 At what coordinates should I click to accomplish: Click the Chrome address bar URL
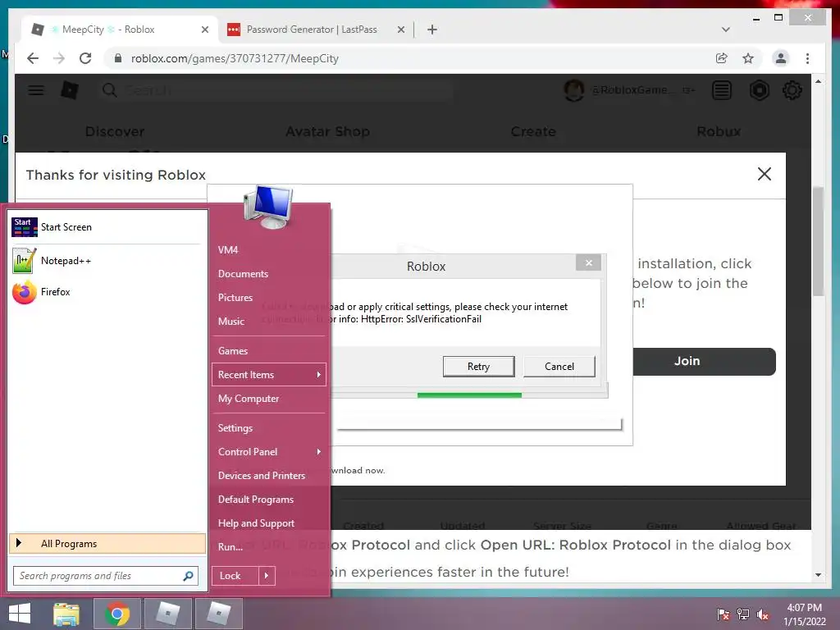tap(235, 58)
